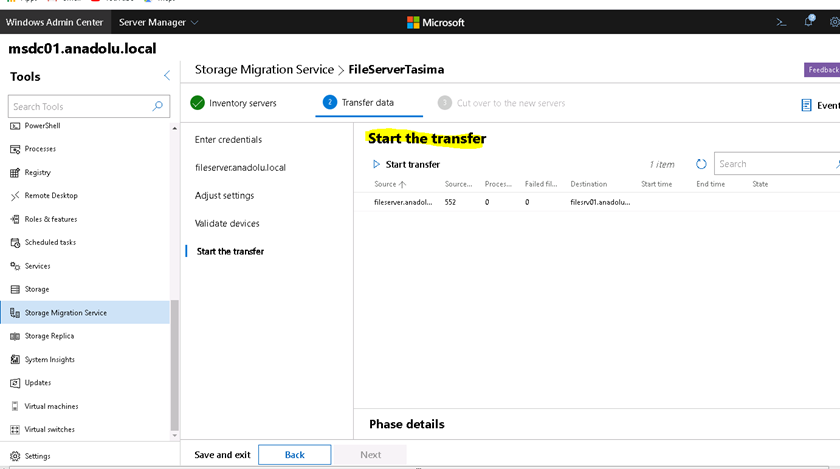Screen dimensions: 840x469
Task: Select Cut over to the new servers step
Action: [x=501, y=103]
